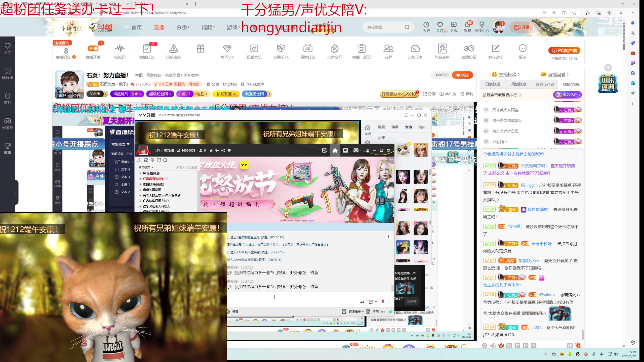The image size is (644, 362).
Task: Open 超级粉丝团 badge link
Action: [x=160, y=94]
